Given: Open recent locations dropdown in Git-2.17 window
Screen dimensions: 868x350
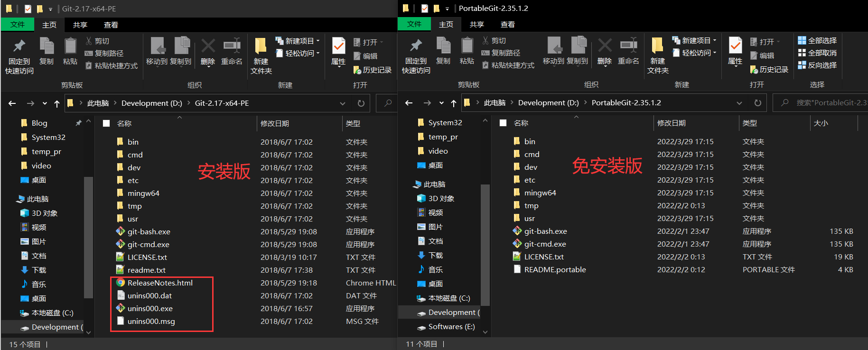Looking at the screenshot, I should [x=45, y=103].
